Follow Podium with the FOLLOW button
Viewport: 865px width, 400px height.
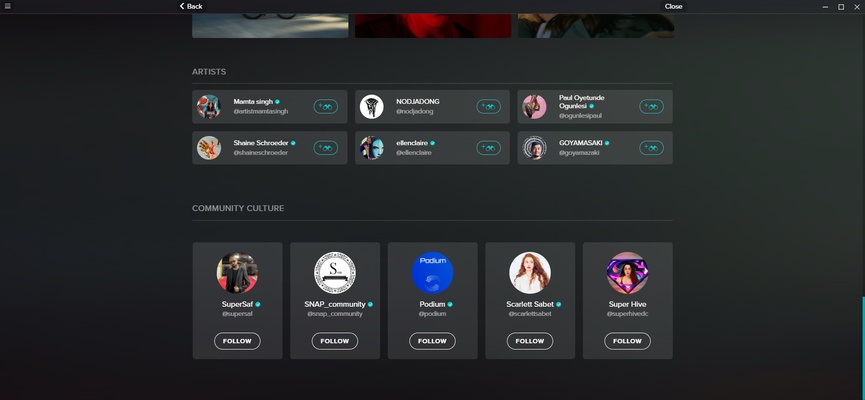click(432, 341)
